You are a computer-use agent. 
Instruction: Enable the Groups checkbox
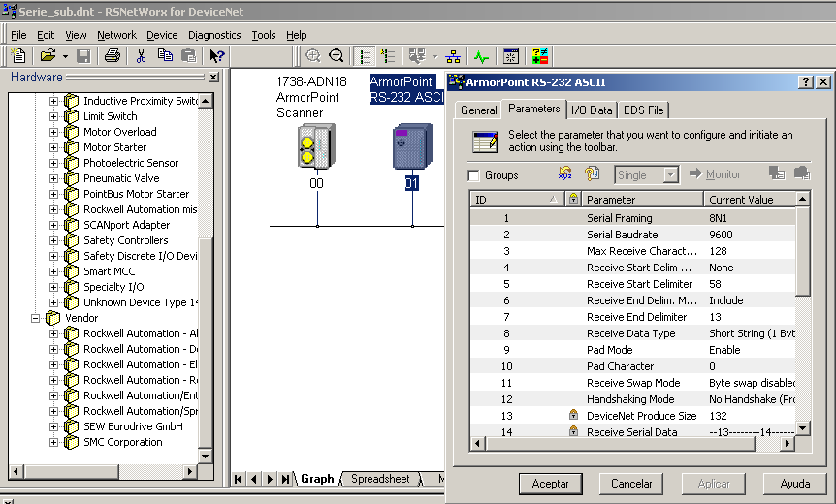tap(473, 175)
